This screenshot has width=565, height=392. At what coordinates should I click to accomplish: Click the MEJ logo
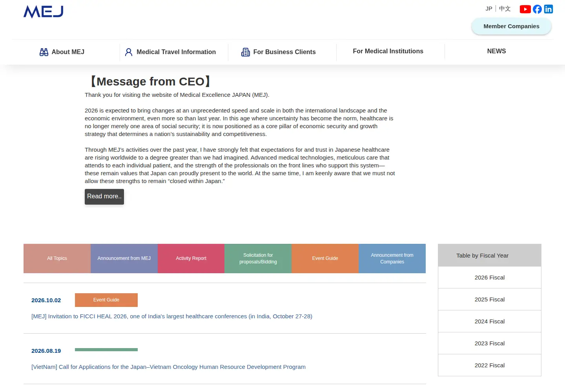click(43, 12)
